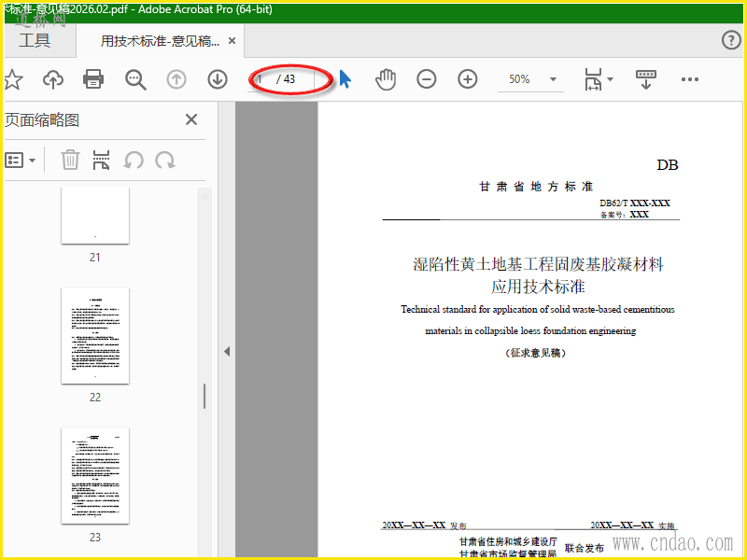
Task: Delete selected pages with trash icon
Action: click(70, 160)
